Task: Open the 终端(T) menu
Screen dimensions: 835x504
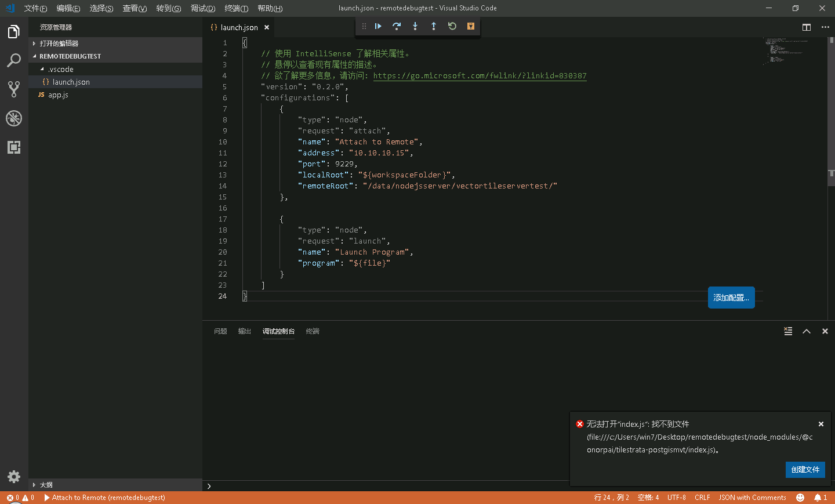Action: coord(236,8)
